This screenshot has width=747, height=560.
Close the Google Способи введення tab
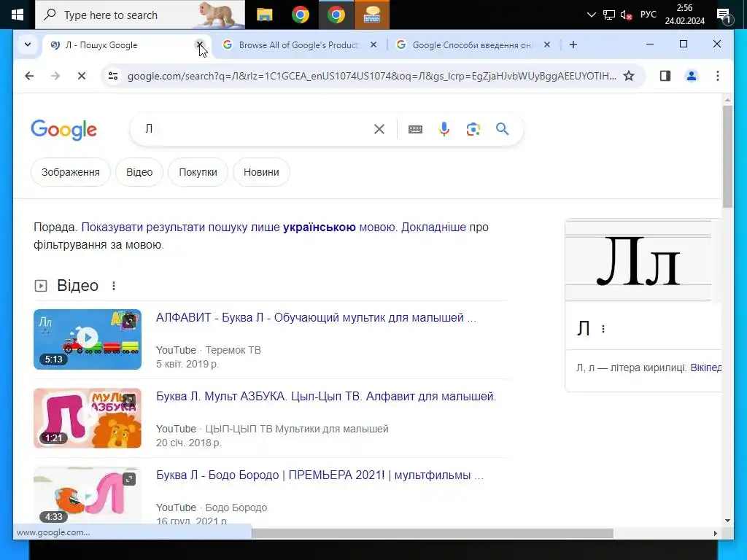pyautogui.click(x=547, y=44)
